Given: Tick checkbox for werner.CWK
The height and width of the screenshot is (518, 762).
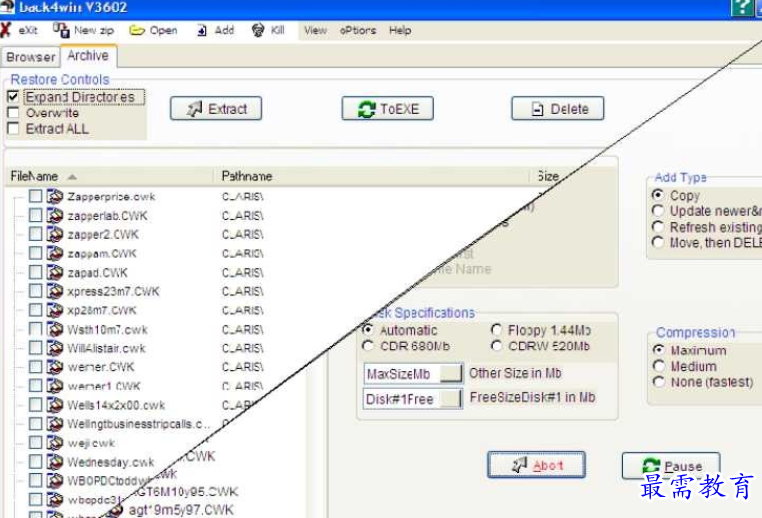Looking at the screenshot, I should [x=35, y=367].
